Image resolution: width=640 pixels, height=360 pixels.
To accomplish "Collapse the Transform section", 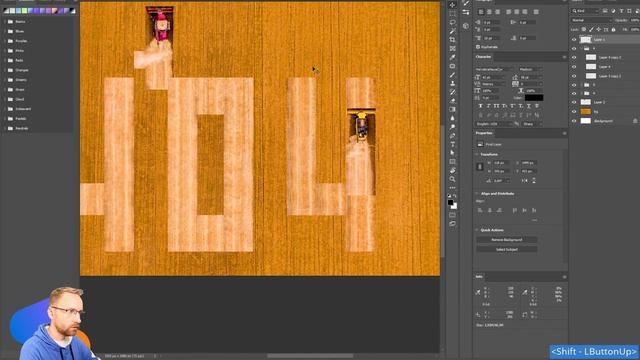I will 477,154.
